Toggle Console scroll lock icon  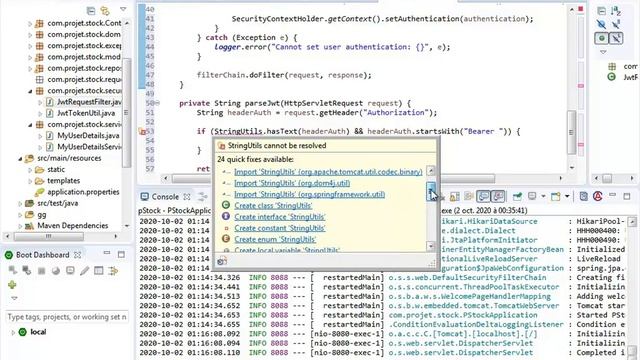[454, 197]
